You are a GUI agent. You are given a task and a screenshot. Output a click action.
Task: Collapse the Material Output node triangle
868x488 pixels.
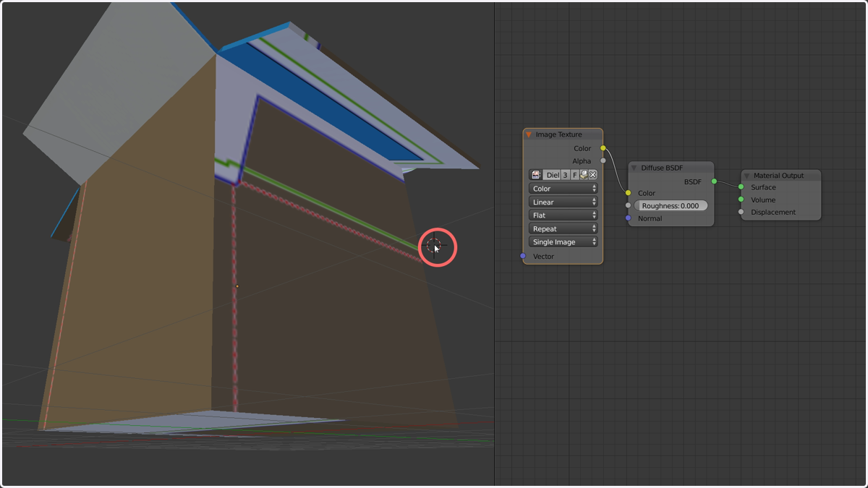(x=747, y=176)
